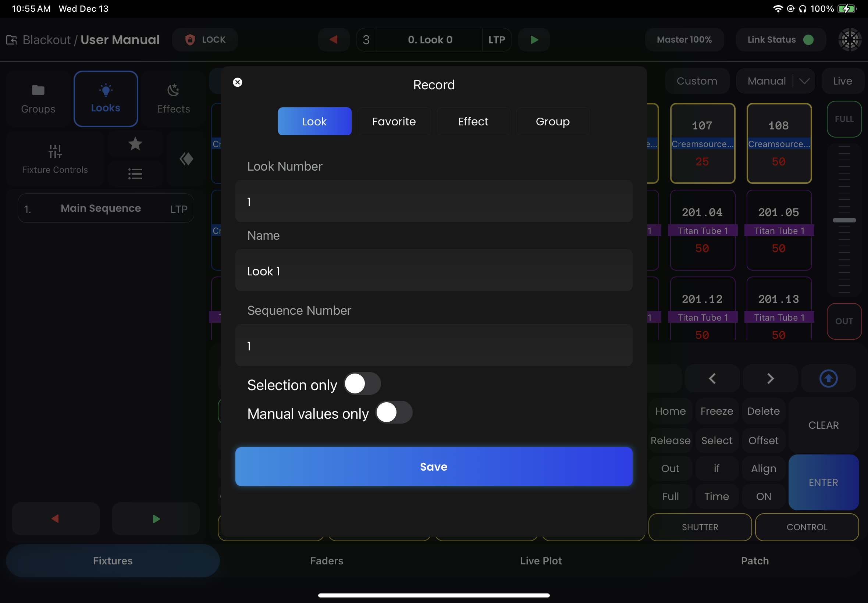Open the Effects panel
This screenshot has height=603, width=868.
pyautogui.click(x=174, y=98)
